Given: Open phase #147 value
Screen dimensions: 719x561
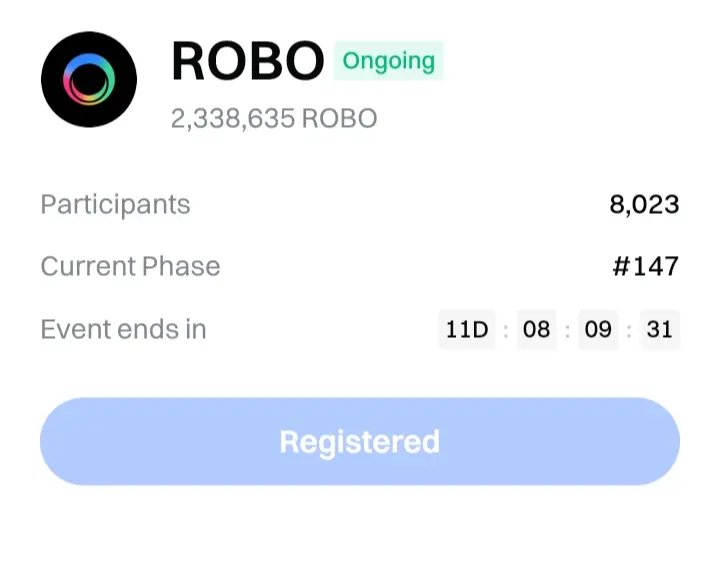Looking at the screenshot, I should (x=645, y=267).
